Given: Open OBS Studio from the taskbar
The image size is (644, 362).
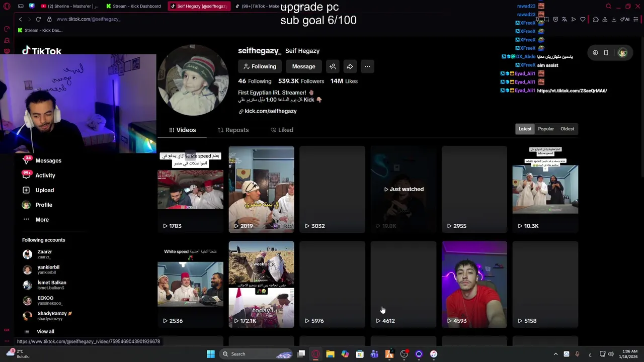Looking at the screenshot, I should point(404,354).
